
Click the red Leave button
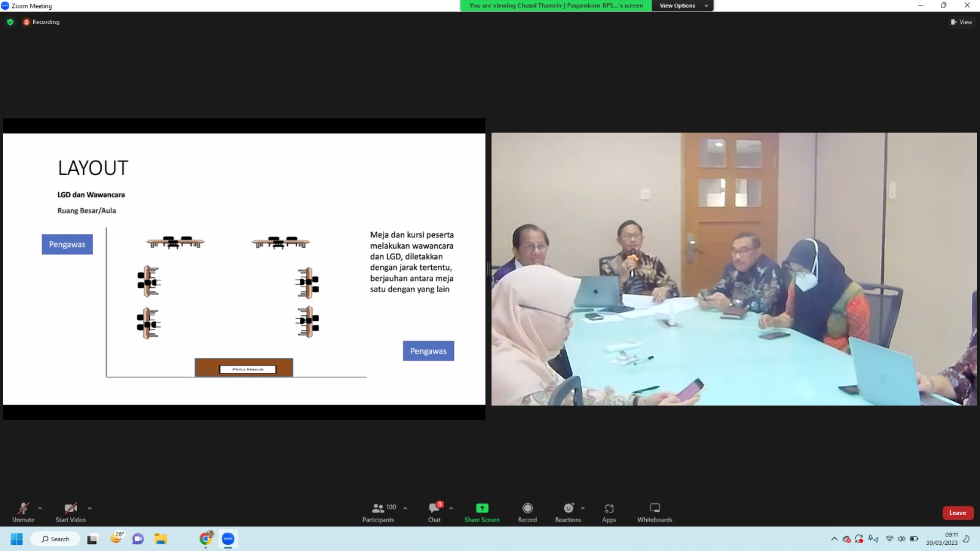click(x=957, y=513)
